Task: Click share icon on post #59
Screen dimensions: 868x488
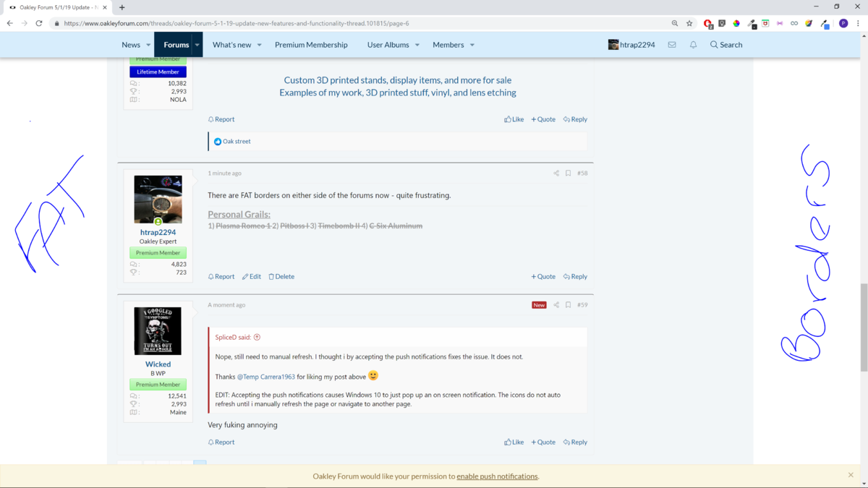Action: [x=556, y=305]
